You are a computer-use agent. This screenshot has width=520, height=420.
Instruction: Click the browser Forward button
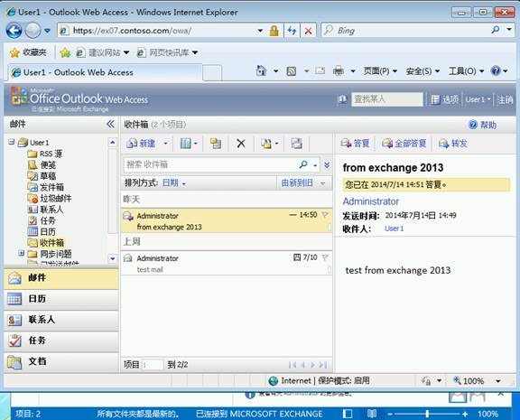click(32, 31)
